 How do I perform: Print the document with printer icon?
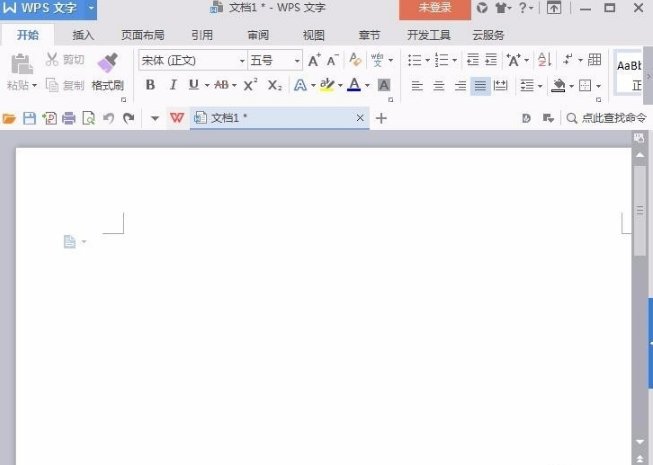click(x=69, y=119)
